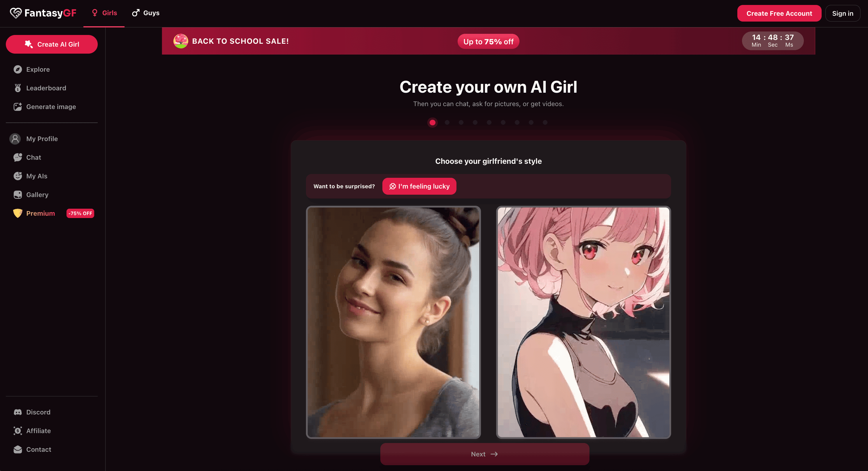
Task: Switch to the Guys tab
Action: click(x=146, y=13)
